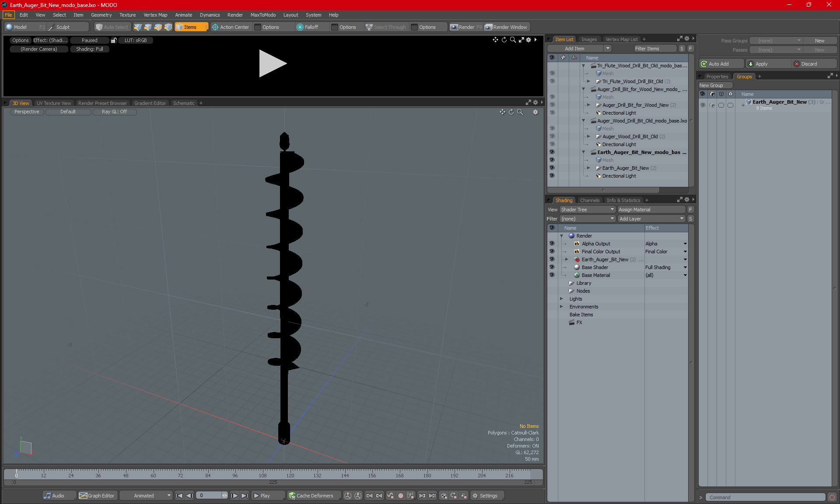The image size is (840, 504).
Task: Toggle visibility of Directional Light item
Action: click(x=551, y=176)
